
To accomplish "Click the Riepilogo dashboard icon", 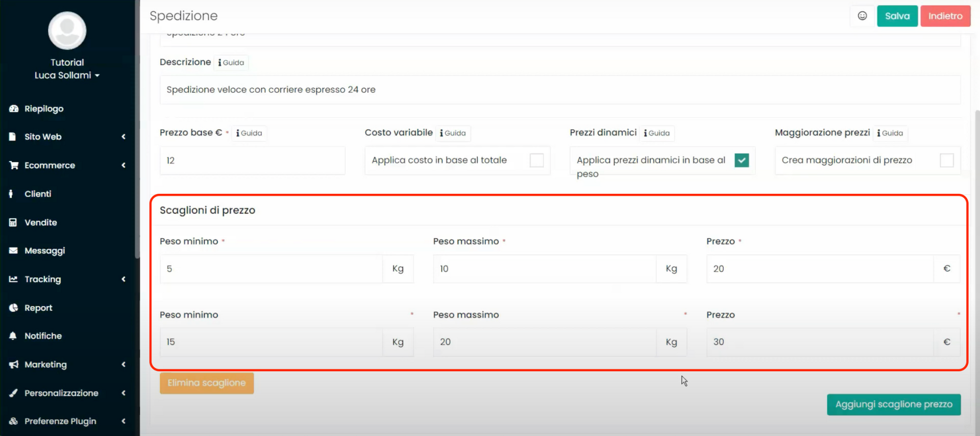I will [x=14, y=109].
